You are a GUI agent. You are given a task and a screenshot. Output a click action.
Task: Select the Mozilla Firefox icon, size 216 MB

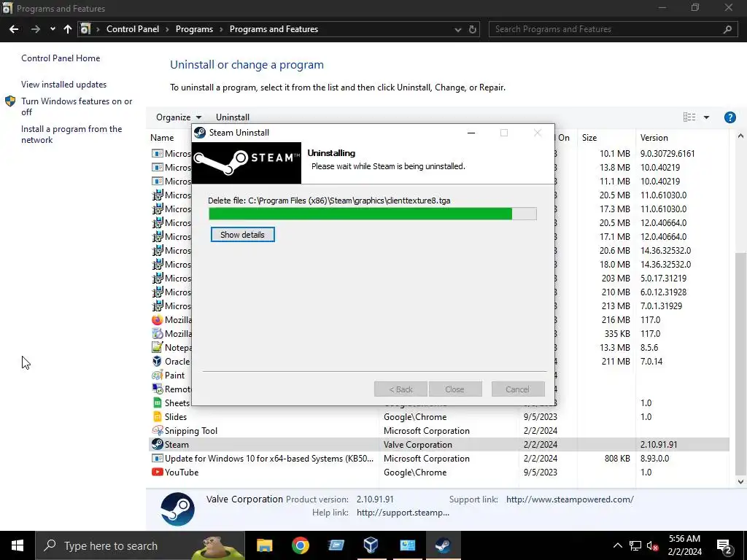pyautogui.click(x=158, y=320)
